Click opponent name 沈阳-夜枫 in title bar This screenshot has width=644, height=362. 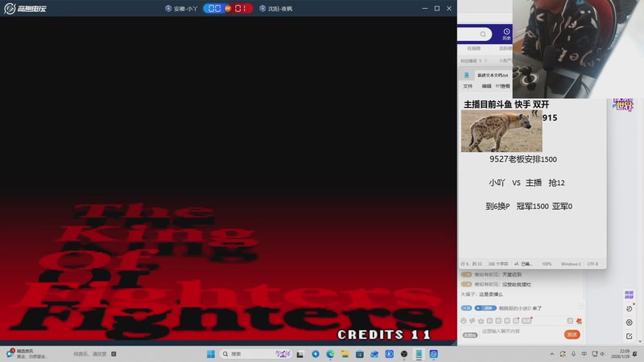click(x=280, y=9)
